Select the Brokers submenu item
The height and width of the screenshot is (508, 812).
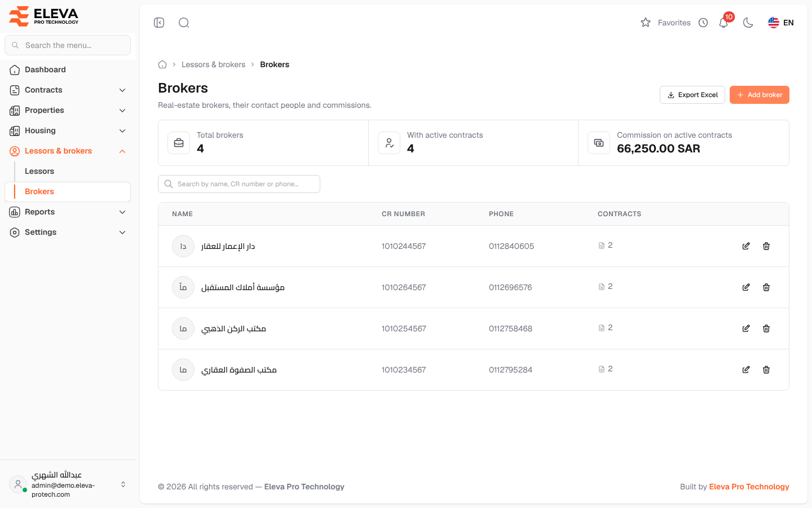(x=68, y=191)
